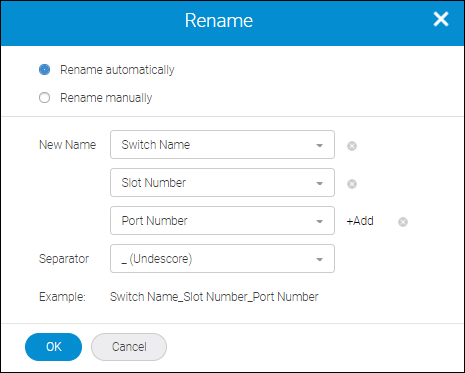Screen dimensions: 465x373
Task: Open the Slot Number combo box
Action: tap(222, 183)
